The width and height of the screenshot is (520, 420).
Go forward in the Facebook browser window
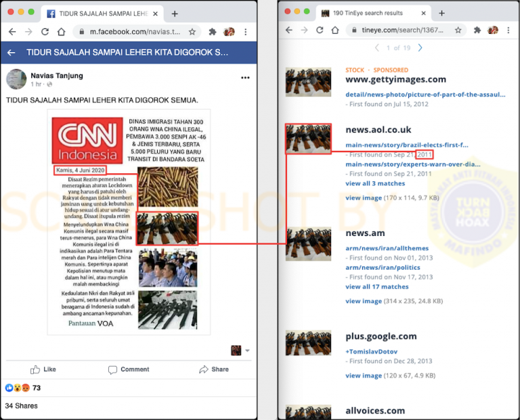[28, 32]
